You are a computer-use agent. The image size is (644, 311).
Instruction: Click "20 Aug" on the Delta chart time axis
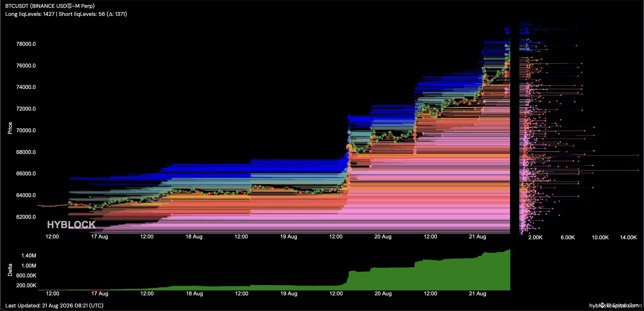tap(383, 294)
